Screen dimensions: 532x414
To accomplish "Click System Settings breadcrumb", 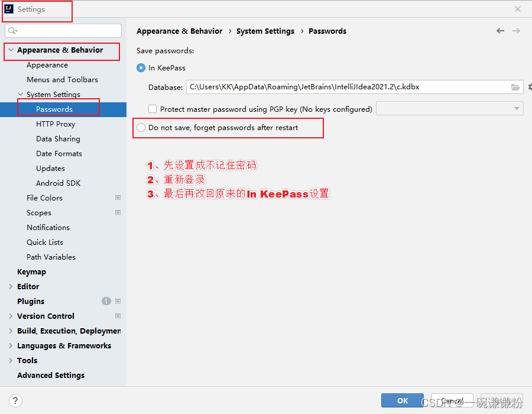I will pos(265,31).
